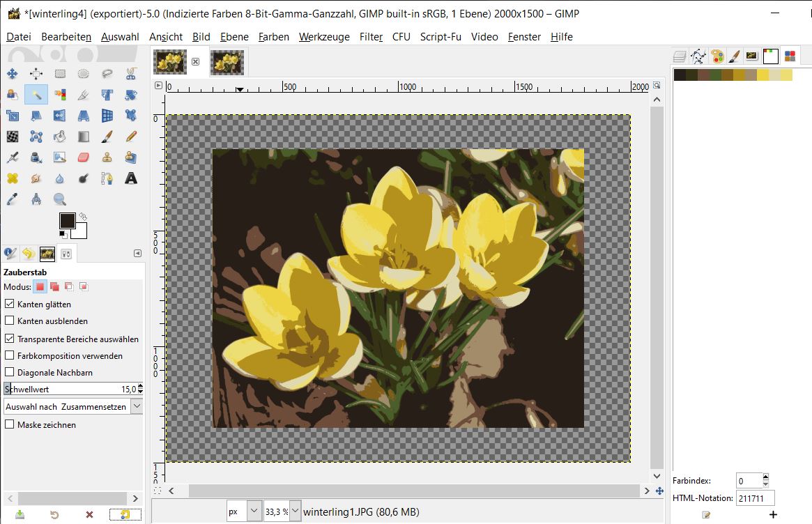
Task: Select the Blur/Sharpen droplet tool
Action: click(60, 178)
